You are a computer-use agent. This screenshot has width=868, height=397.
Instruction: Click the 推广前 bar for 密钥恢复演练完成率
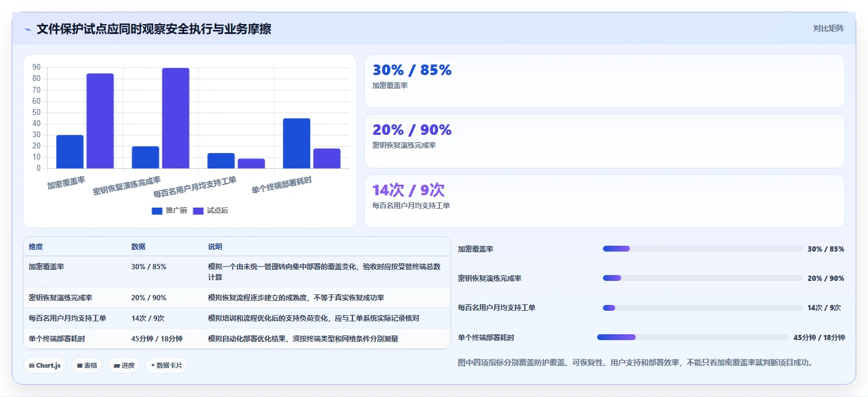[x=145, y=157]
